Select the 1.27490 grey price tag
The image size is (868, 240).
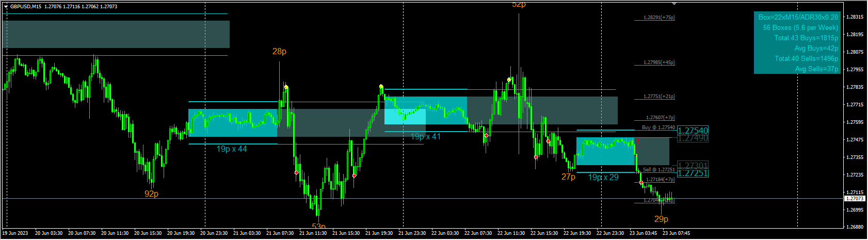[693, 138]
